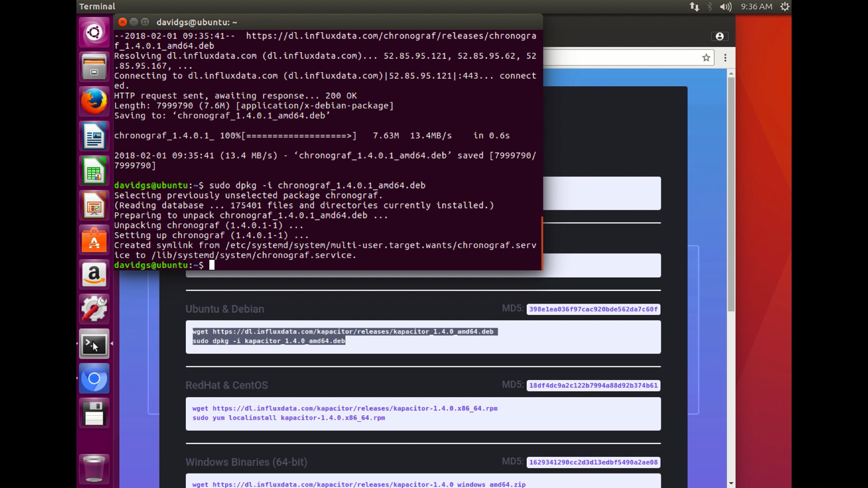The height and width of the screenshot is (488, 868).
Task: Open the Trash in the launcher
Action: coord(94,469)
